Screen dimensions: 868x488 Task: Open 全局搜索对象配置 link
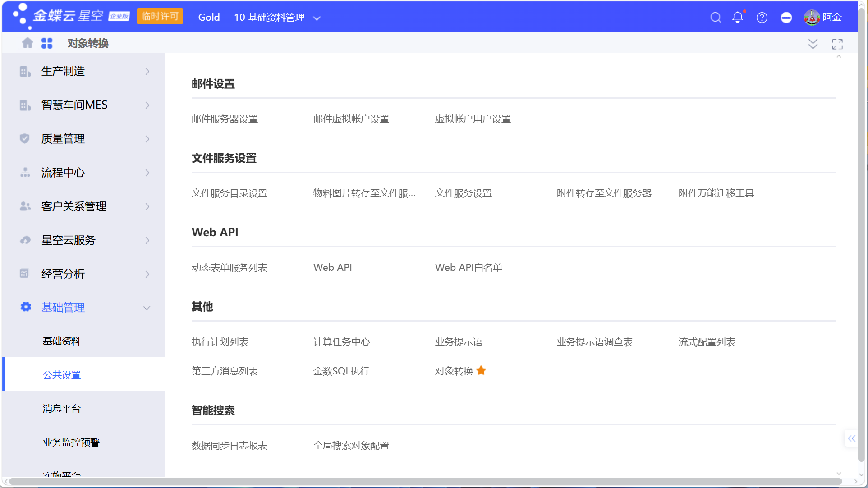pyautogui.click(x=351, y=446)
